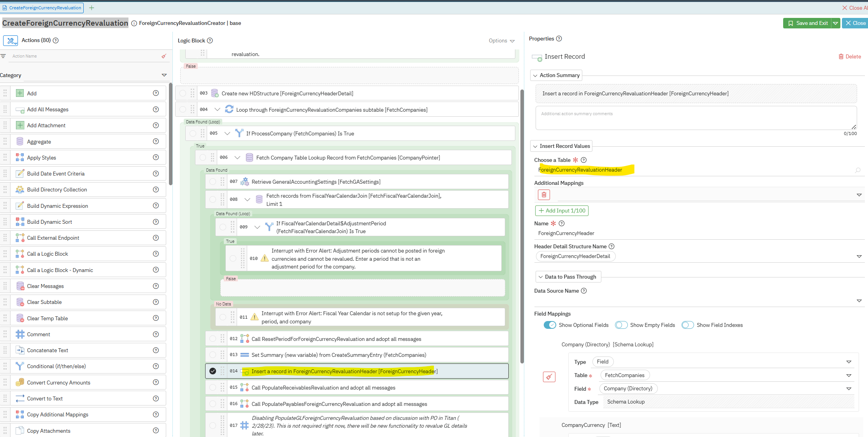Select the Clear Subtable action icon
The width and height of the screenshot is (868, 437).
click(x=20, y=302)
